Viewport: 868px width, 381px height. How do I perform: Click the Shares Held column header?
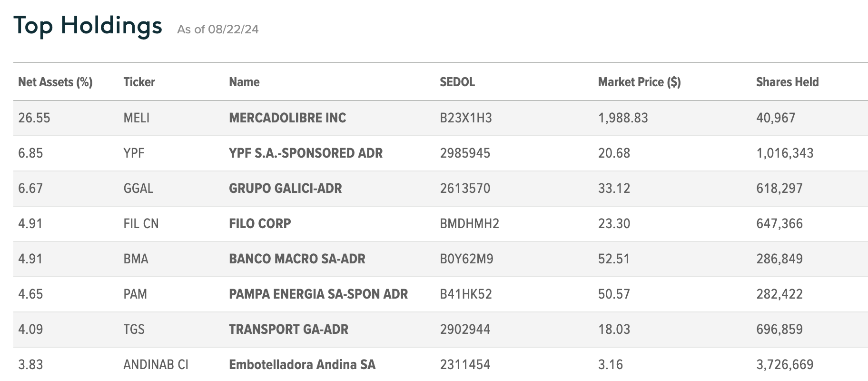(787, 82)
